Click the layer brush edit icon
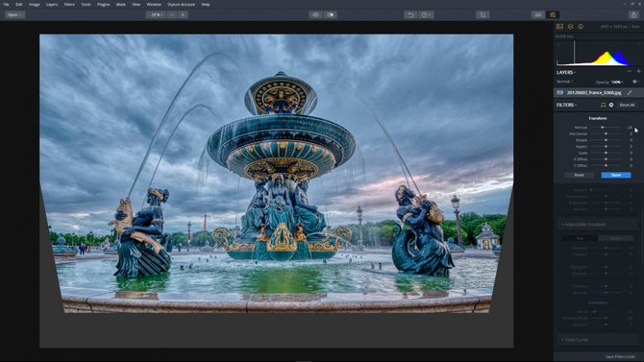 630,93
